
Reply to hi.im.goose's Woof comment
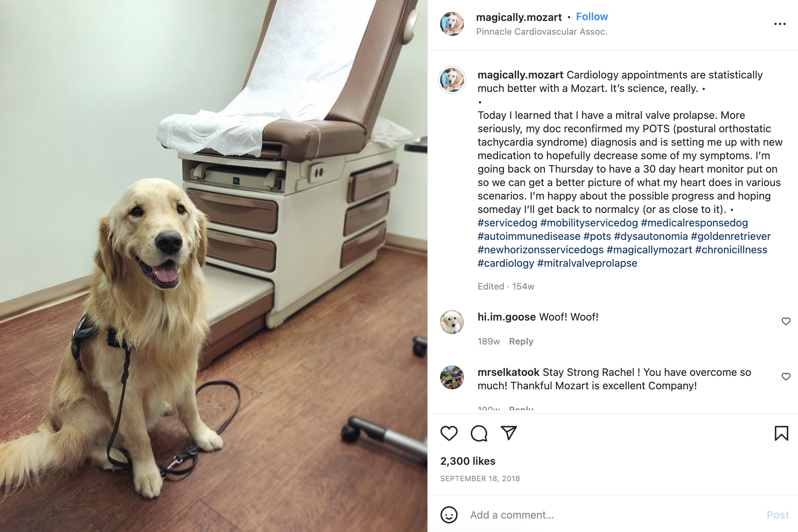[521, 341]
